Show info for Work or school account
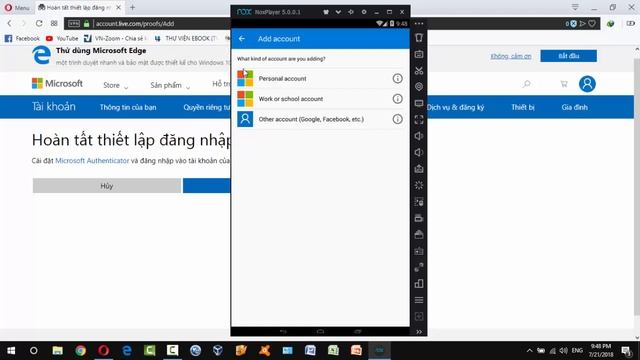The image size is (640, 360). [397, 99]
